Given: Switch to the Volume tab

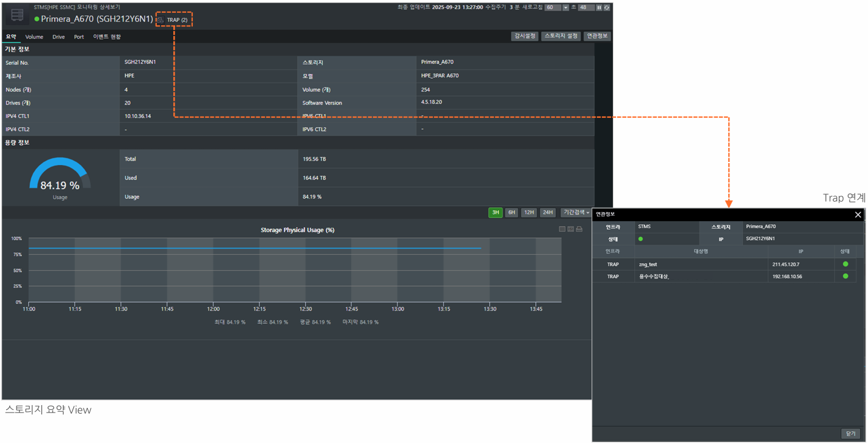Looking at the screenshot, I should click(34, 37).
